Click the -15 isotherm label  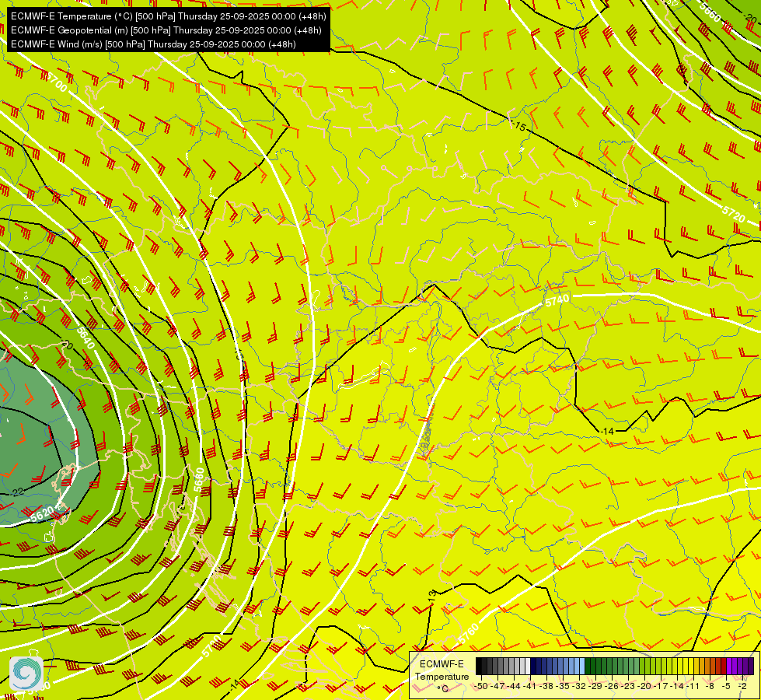click(x=518, y=126)
